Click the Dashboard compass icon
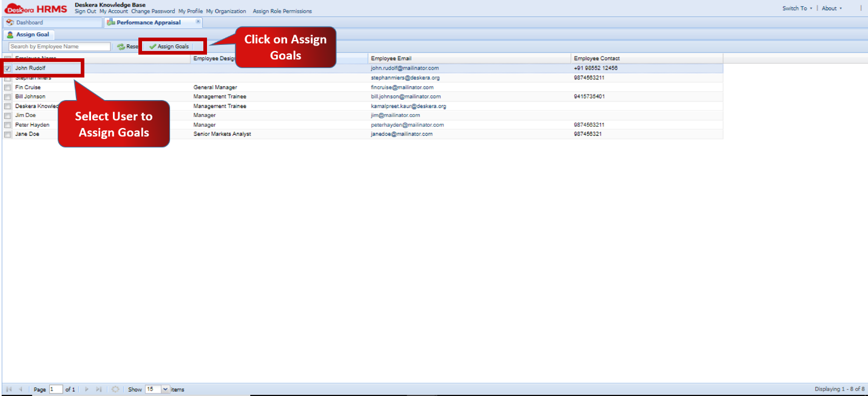This screenshot has width=868, height=396. click(10, 21)
